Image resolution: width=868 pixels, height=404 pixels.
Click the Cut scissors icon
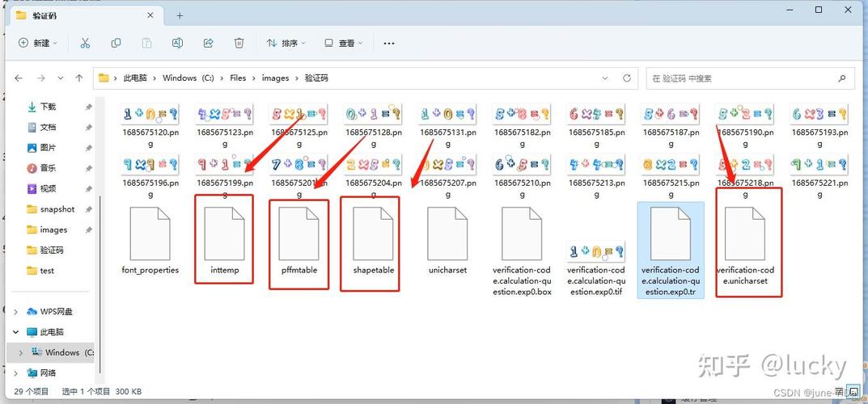click(85, 43)
